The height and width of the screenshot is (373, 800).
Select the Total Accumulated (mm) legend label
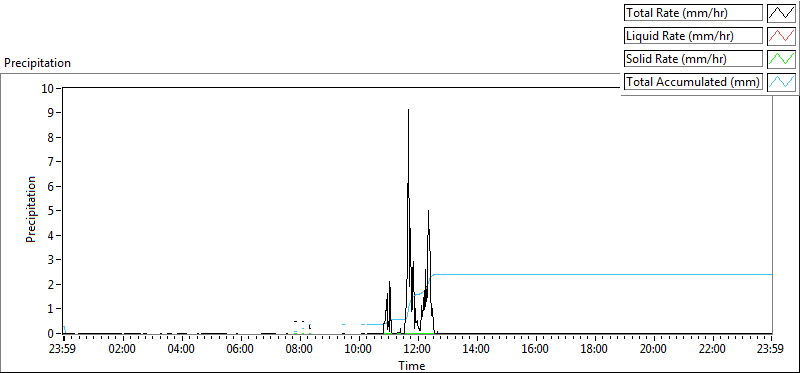pyautogui.click(x=694, y=82)
